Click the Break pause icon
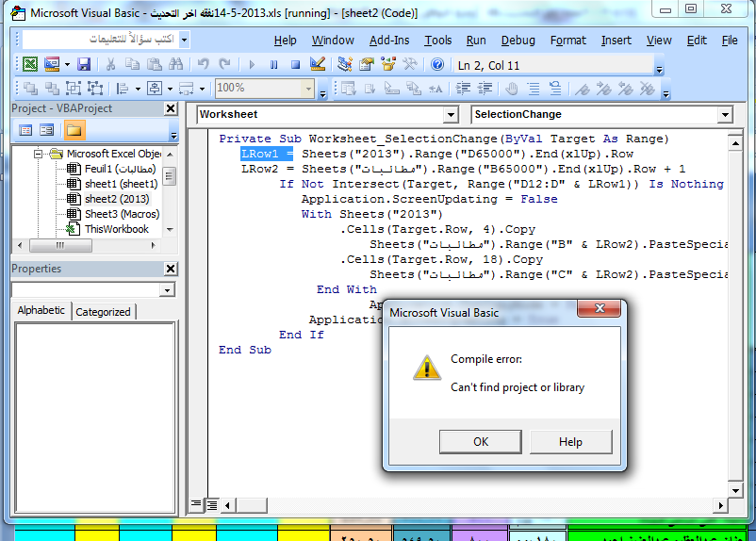Screen dimensions: 756x541 coord(273,64)
